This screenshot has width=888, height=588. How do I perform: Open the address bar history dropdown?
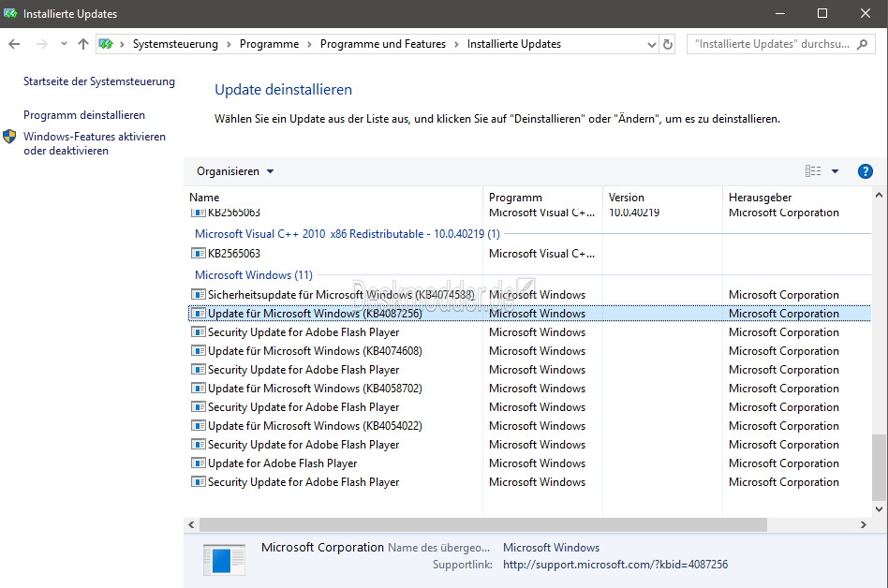pyautogui.click(x=651, y=45)
